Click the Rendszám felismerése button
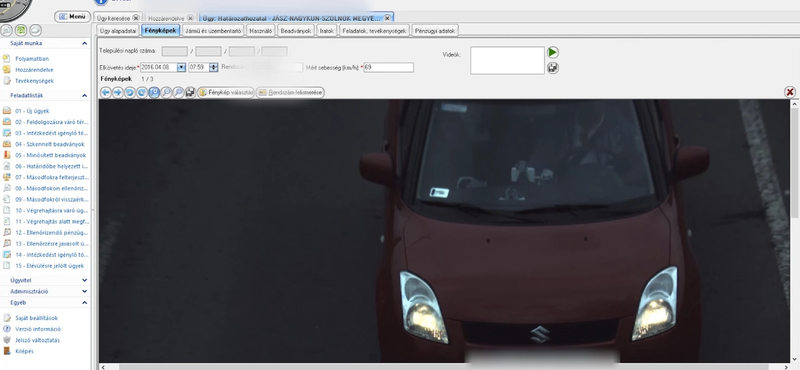 [290, 92]
